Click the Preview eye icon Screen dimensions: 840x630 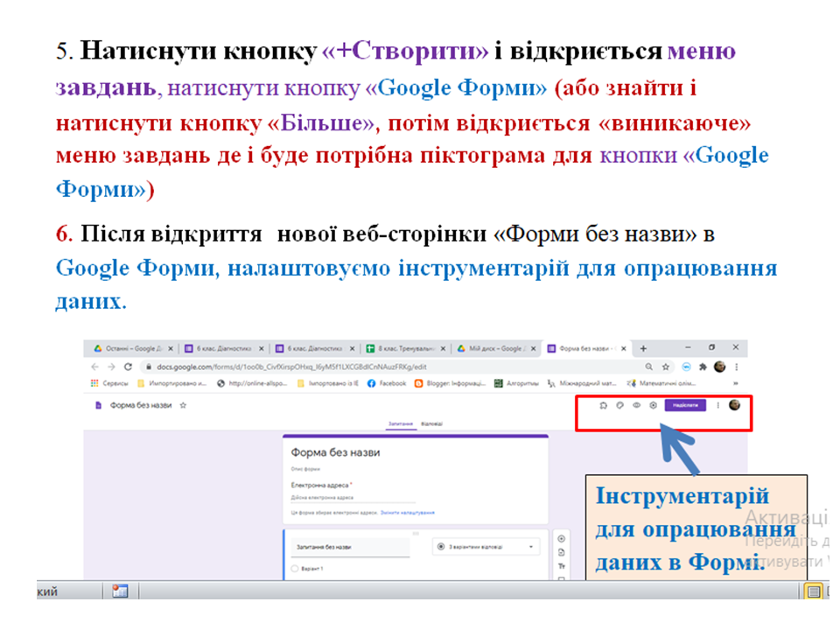[x=636, y=405]
